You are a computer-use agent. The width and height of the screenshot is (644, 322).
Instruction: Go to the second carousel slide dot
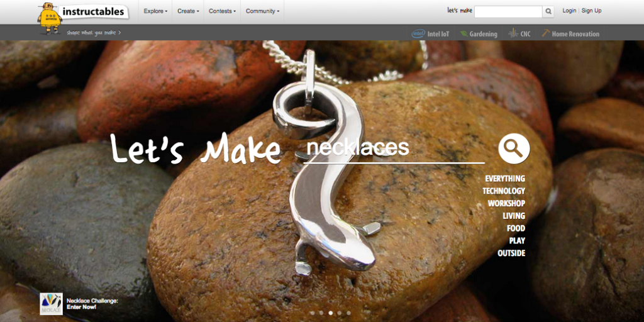tap(321, 313)
